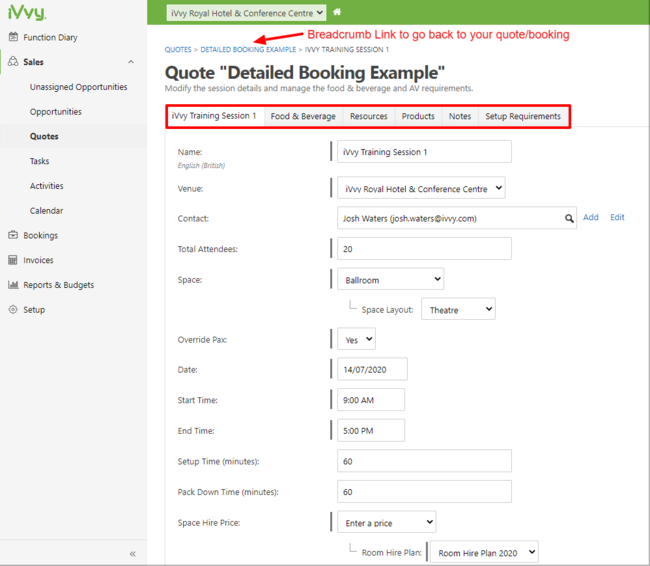Image resolution: width=650 pixels, height=566 pixels.
Task: Open the Space Layout dropdown showing Theatre
Action: click(x=458, y=309)
